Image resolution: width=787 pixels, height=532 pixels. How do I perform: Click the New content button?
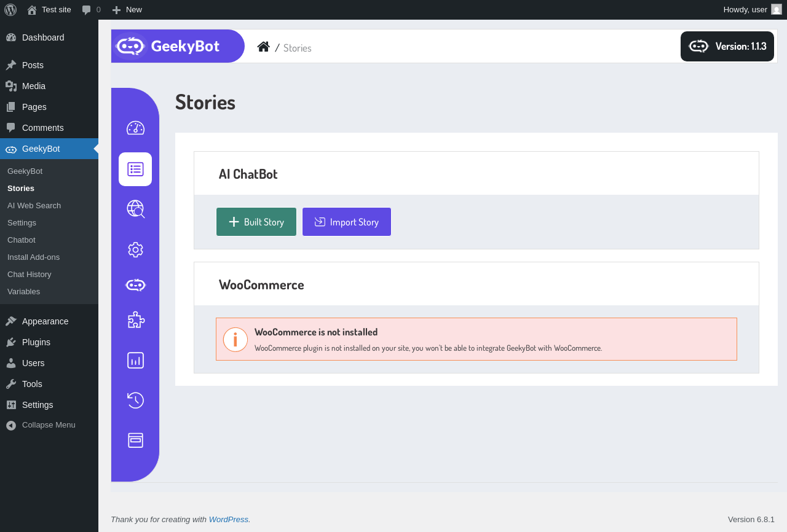127,10
